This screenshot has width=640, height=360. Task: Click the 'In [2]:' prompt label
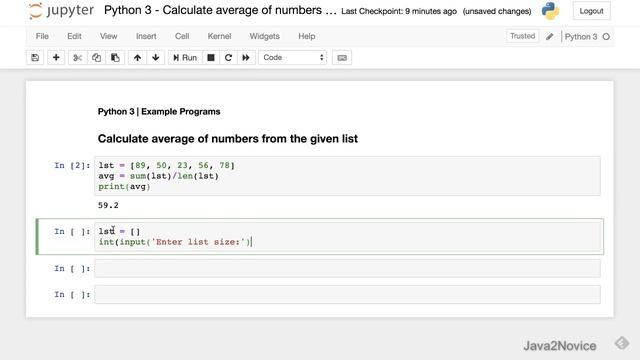tap(72, 165)
